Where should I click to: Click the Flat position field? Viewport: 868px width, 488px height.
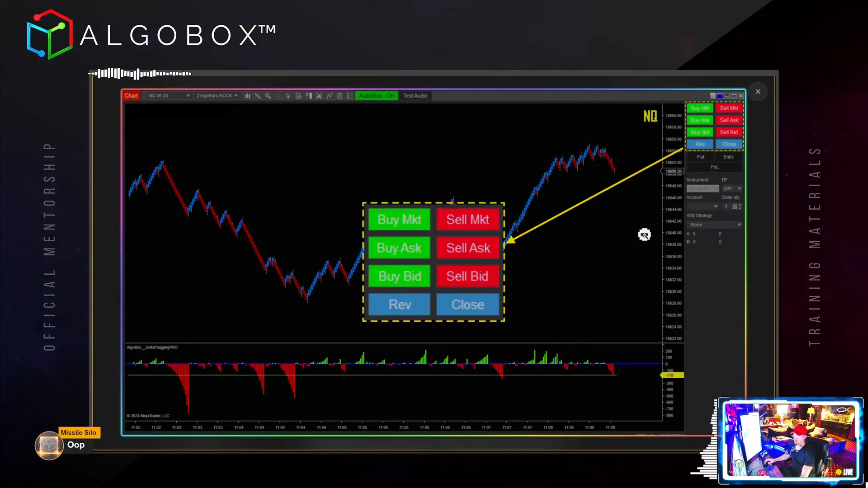click(x=700, y=157)
